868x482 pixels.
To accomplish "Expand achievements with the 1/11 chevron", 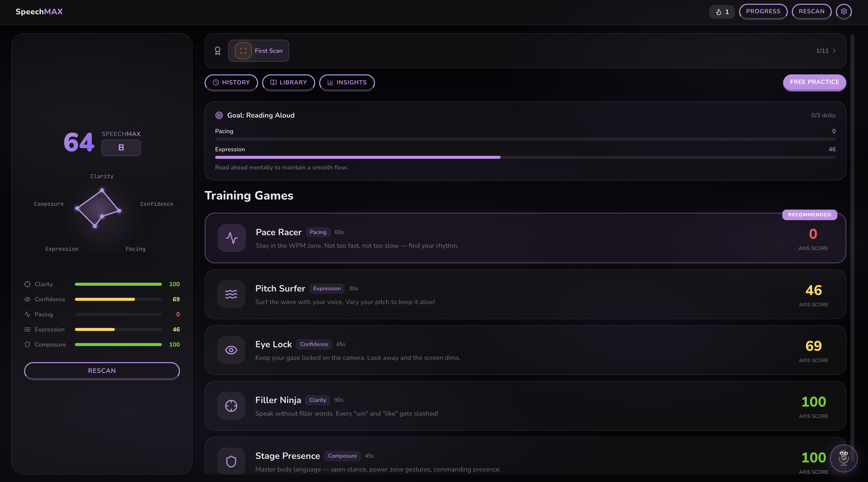I will point(834,51).
